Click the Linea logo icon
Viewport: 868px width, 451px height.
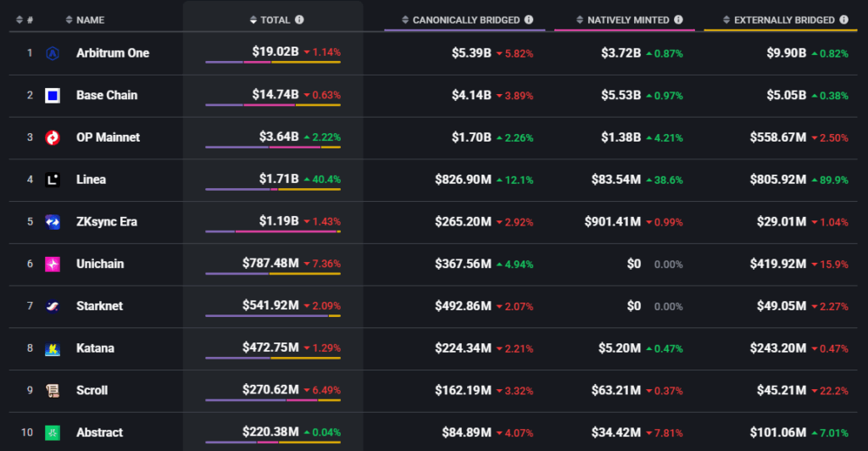tap(53, 180)
